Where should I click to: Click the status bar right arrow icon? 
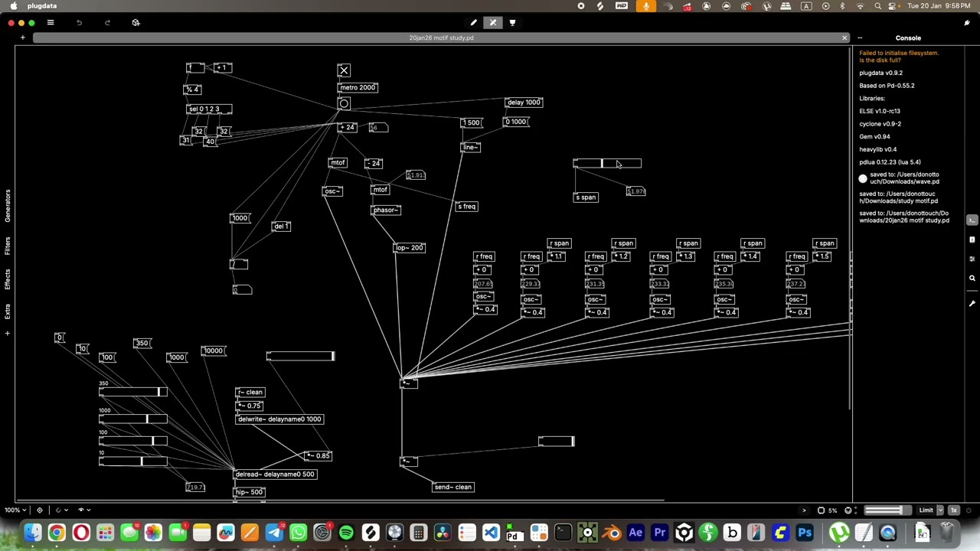coord(804,510)
